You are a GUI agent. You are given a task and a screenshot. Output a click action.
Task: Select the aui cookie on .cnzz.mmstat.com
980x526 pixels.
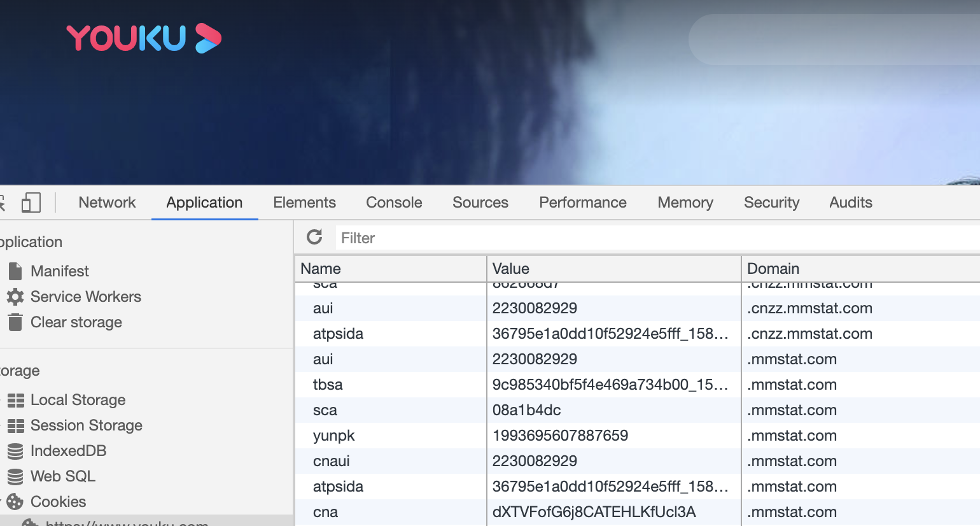click(323, 308)
